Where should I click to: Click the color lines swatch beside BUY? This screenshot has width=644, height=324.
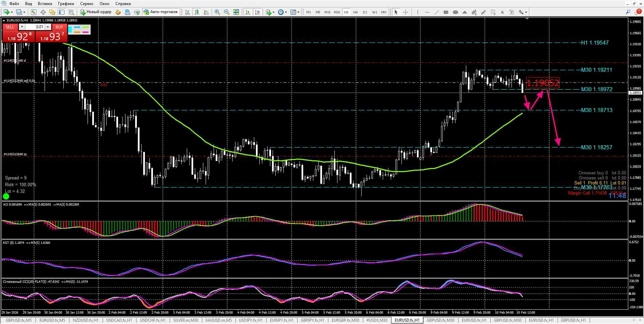[79, 30]
